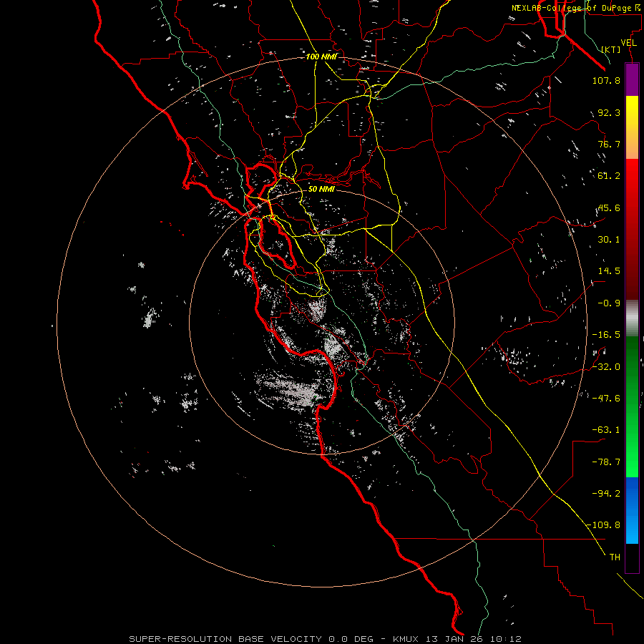Select the 45.6 legend value

coord(609,208)
